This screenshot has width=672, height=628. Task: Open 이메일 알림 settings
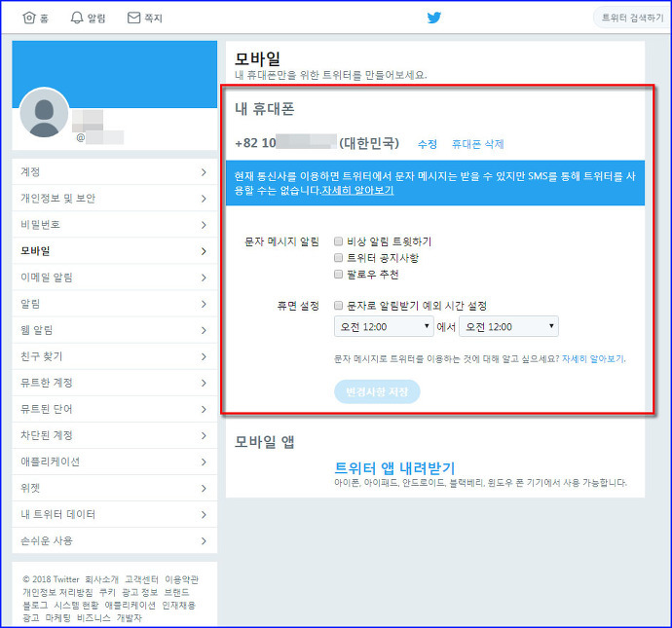click(114, 277)
